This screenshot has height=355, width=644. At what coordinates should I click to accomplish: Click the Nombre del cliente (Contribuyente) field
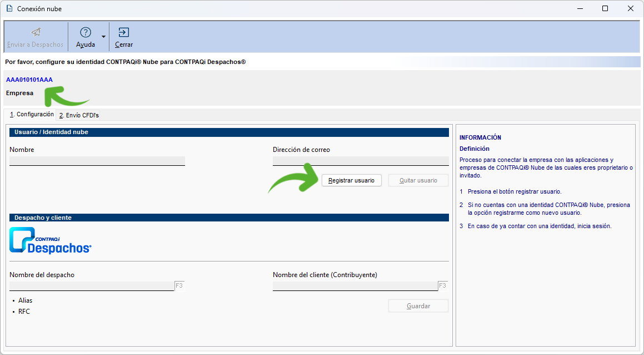point(355,286)
